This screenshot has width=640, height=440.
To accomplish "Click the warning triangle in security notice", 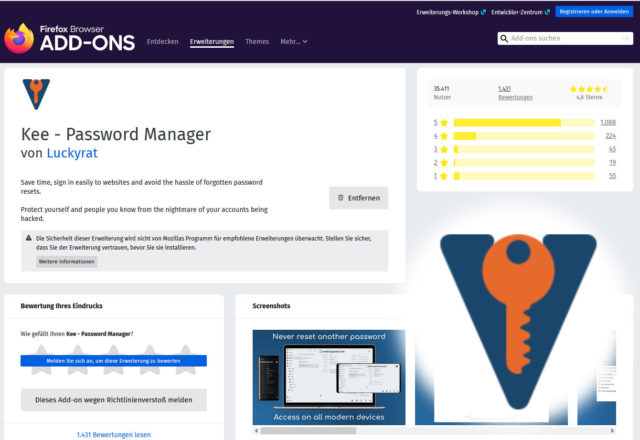I will [x=29, y=238].
